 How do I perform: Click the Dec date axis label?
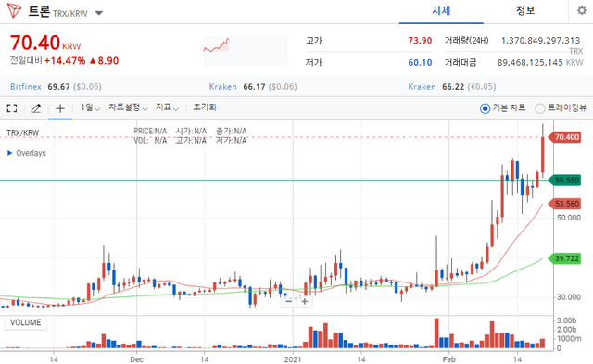pos(136,359)
